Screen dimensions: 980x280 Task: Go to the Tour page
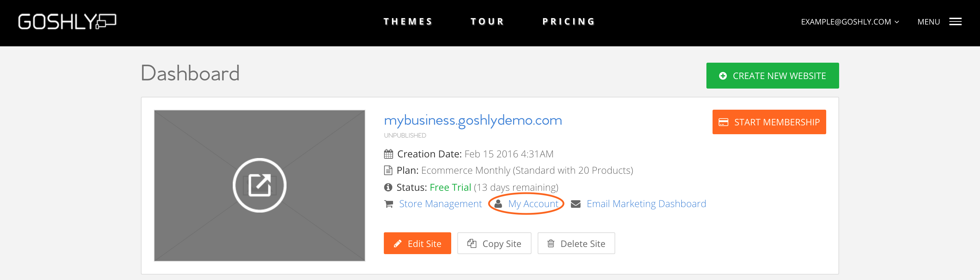coord(487,22)
